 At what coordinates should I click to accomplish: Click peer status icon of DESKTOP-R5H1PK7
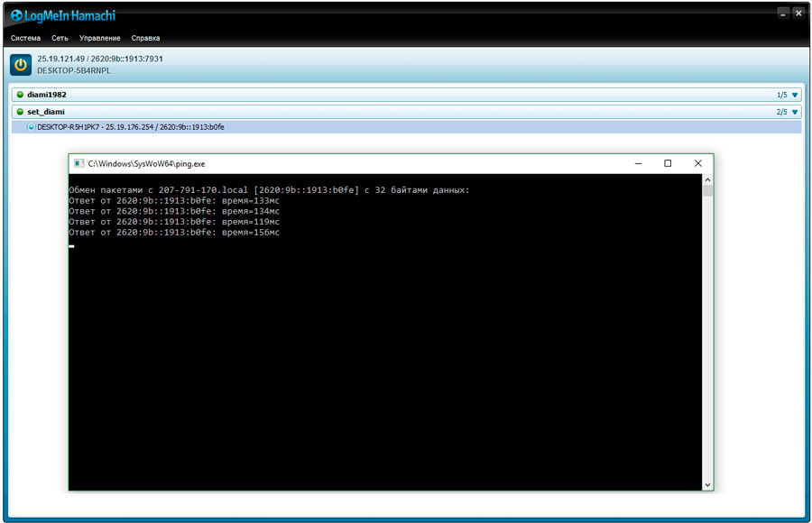click(31, 127)
